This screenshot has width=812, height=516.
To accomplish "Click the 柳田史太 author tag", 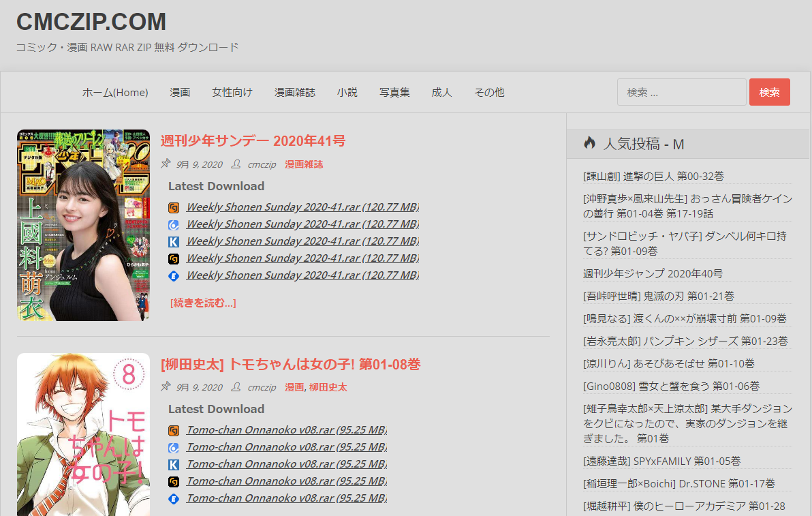I will pos(328,387).
